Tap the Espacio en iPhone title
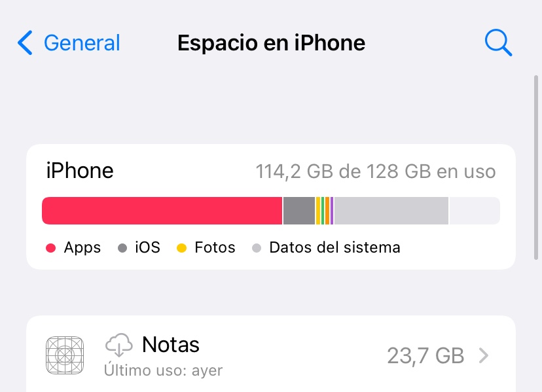This screenshot has width=542, height=392. pos(272,43)
